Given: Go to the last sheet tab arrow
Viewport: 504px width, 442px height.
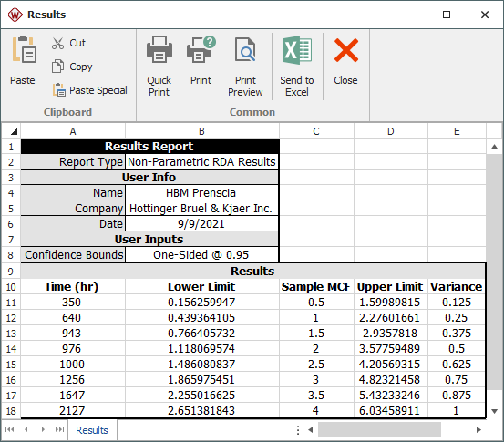Looking at the screenshot, I should coord(59,429).
